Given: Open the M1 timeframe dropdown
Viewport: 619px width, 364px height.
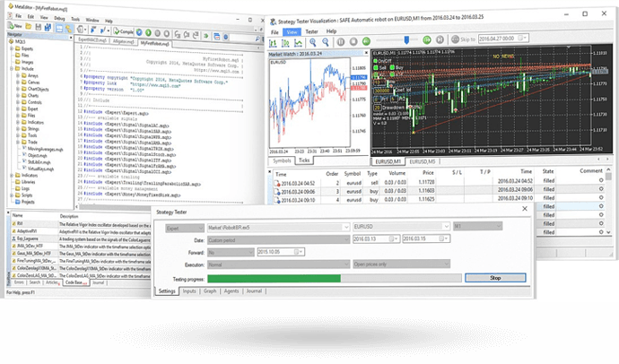Looking at the screenshot, I should [477, 226].
